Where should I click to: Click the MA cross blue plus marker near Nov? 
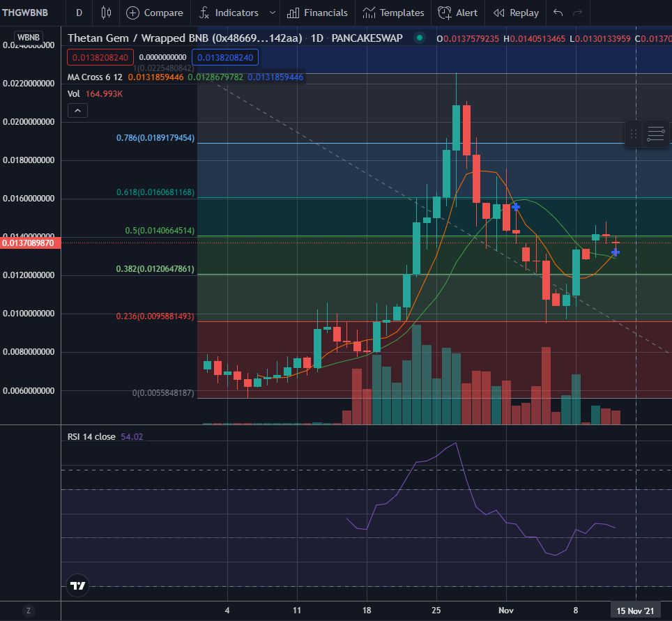516,207
